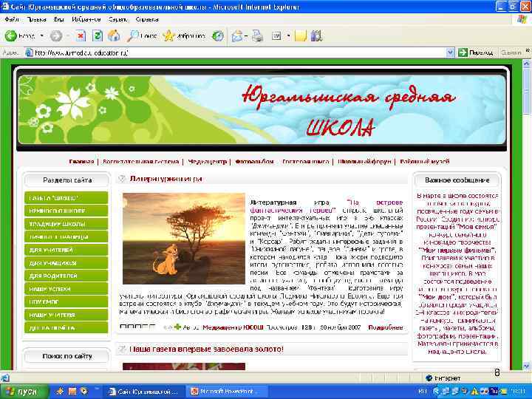Click the yellow warning tray icon

tap(475, 392)
